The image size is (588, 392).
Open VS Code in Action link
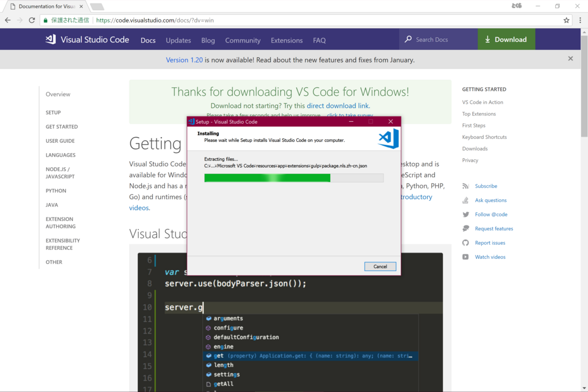click(x=482, y=102)
